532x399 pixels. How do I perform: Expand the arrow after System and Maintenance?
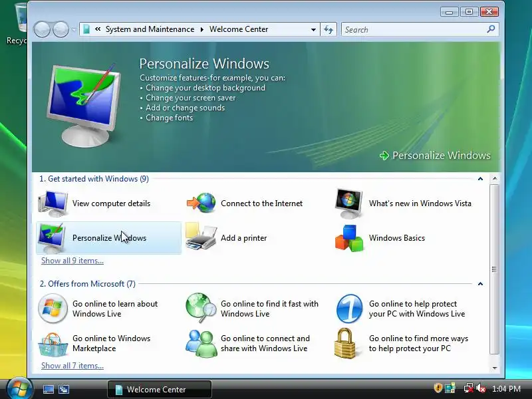(202, 29)
